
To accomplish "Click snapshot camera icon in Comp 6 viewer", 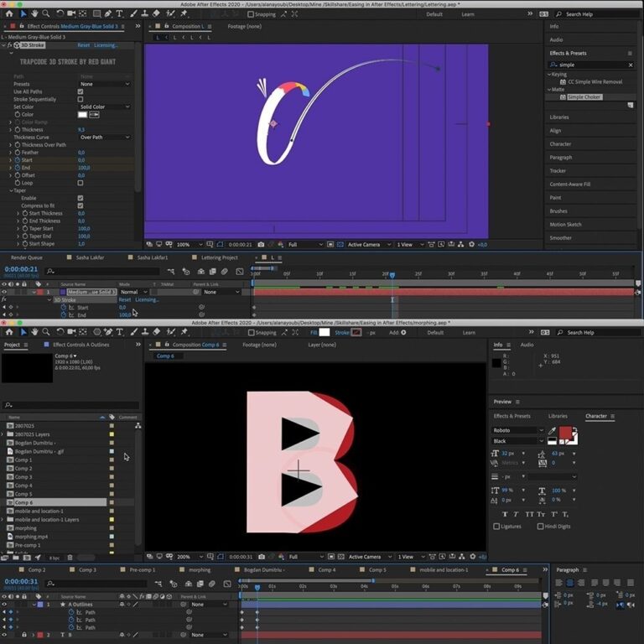I will [x=262, y=557].
